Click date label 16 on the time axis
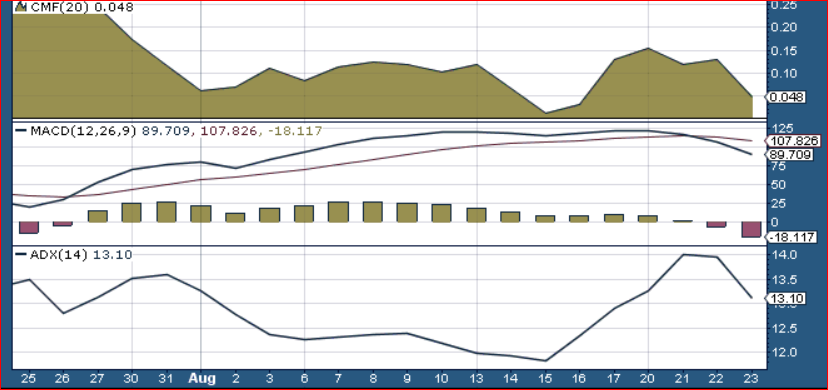 [x=580, y=378]
